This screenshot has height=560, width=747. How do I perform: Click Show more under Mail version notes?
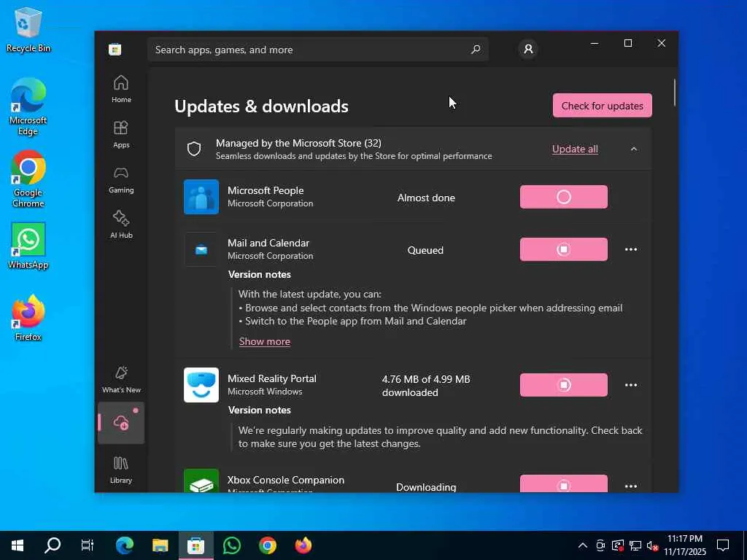(x=264, y=341)
